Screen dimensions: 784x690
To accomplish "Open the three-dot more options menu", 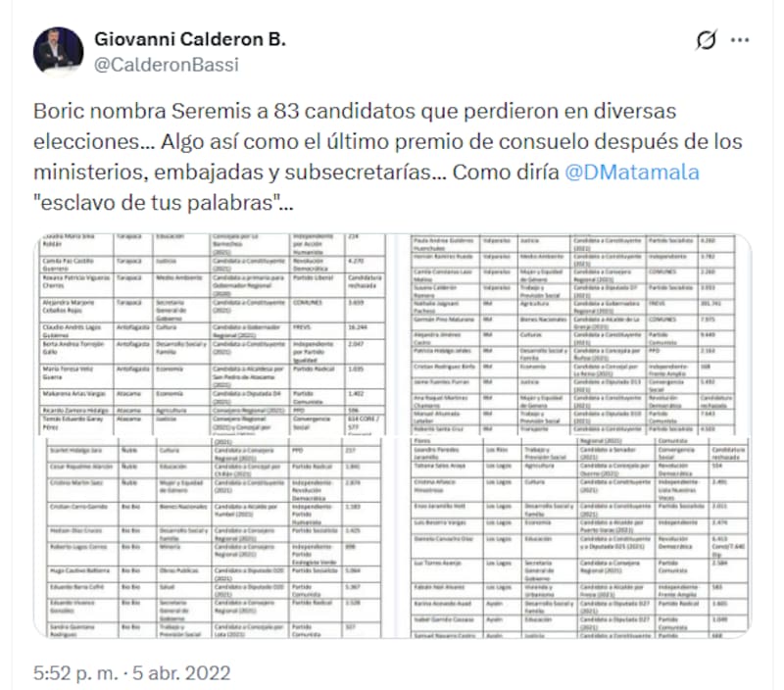I will (741, 40).
